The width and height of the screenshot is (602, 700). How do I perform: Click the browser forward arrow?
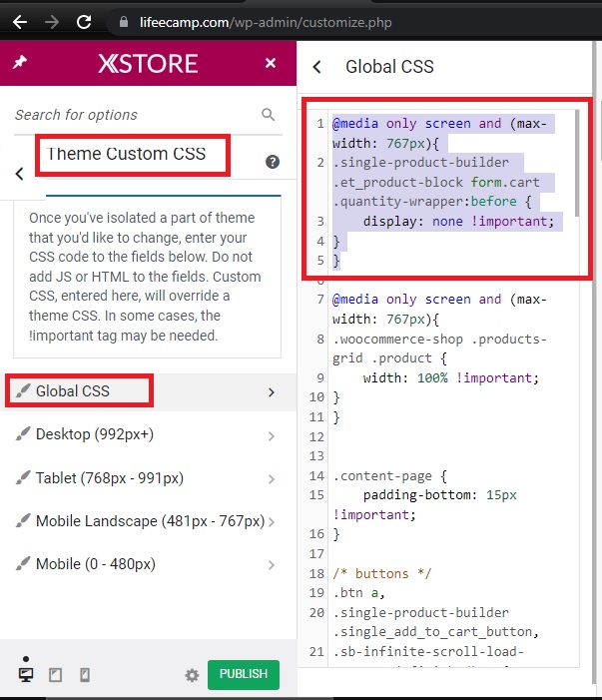pyautogui.click(x=52, y=21)
